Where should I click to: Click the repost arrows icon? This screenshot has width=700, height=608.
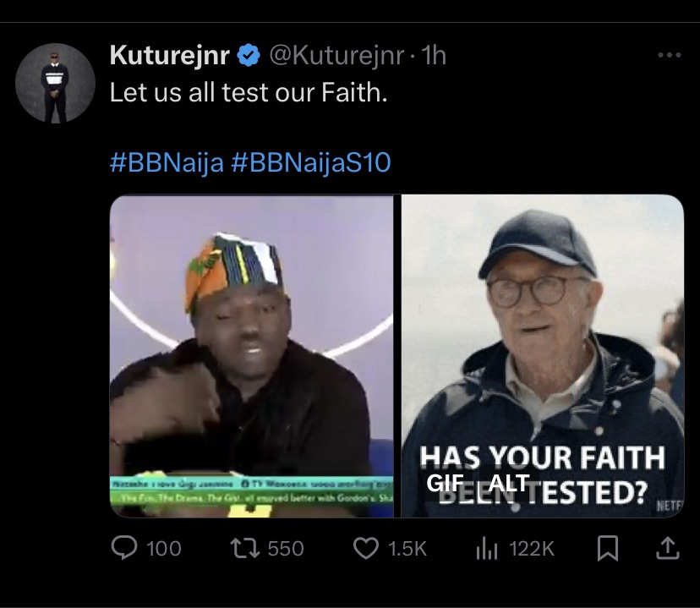pos(244,549)
